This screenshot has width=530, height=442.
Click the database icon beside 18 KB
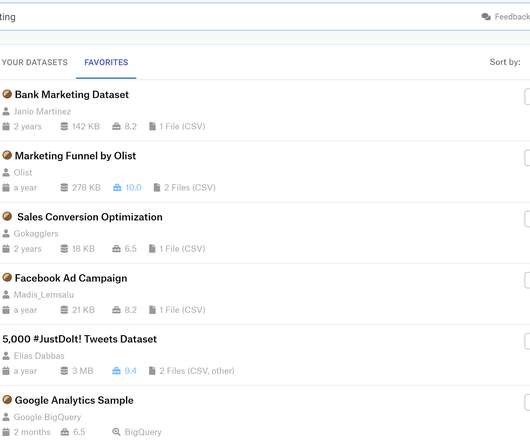[64, 249]
